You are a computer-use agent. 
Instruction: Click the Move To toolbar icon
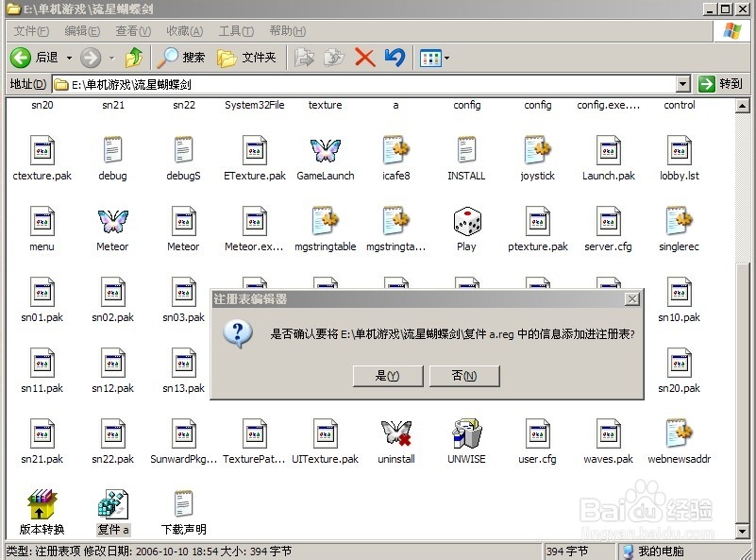pyautogui.click(x=304, y=58)
